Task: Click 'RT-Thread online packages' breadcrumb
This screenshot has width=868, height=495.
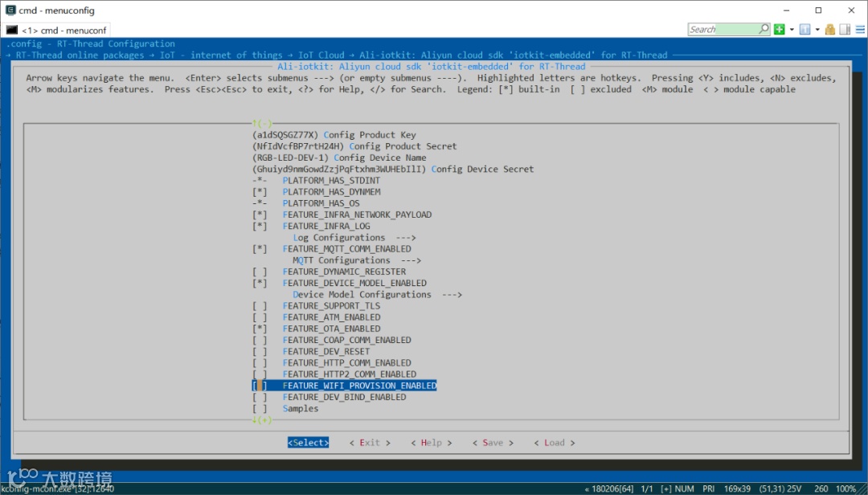Action: [x=80, y=55]
